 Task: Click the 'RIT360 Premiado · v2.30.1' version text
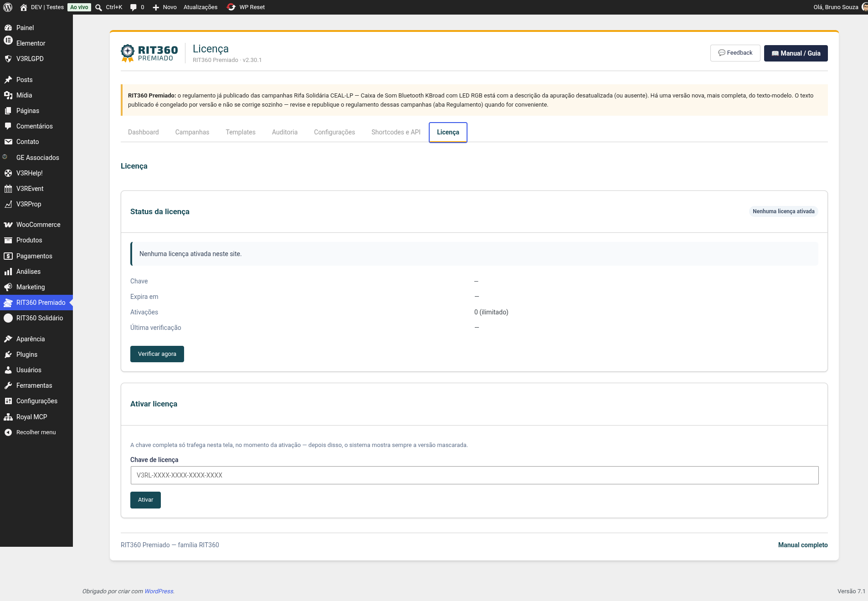click(227, 60)
